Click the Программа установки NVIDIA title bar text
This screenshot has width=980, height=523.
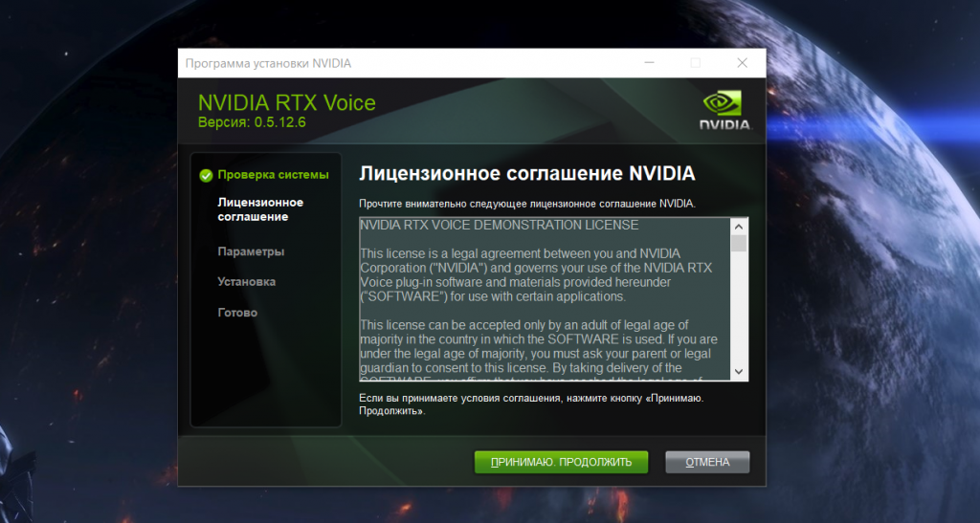click(x=268, y=63)
